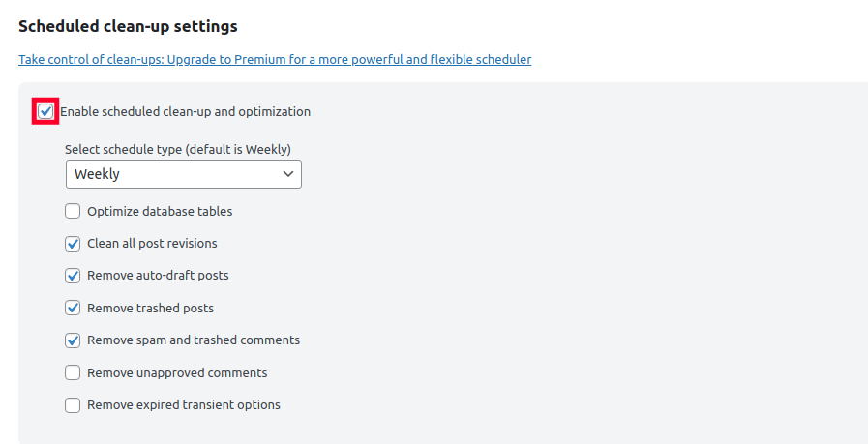Click the 'Remove unapproved comments' label text
The image size is (868, 444).
click(177, 373)
